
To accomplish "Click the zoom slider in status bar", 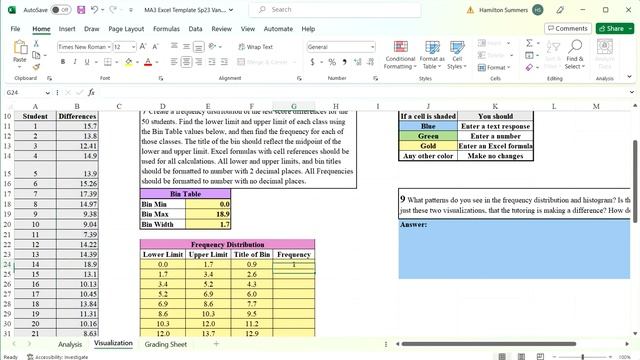I will [582, 357].
